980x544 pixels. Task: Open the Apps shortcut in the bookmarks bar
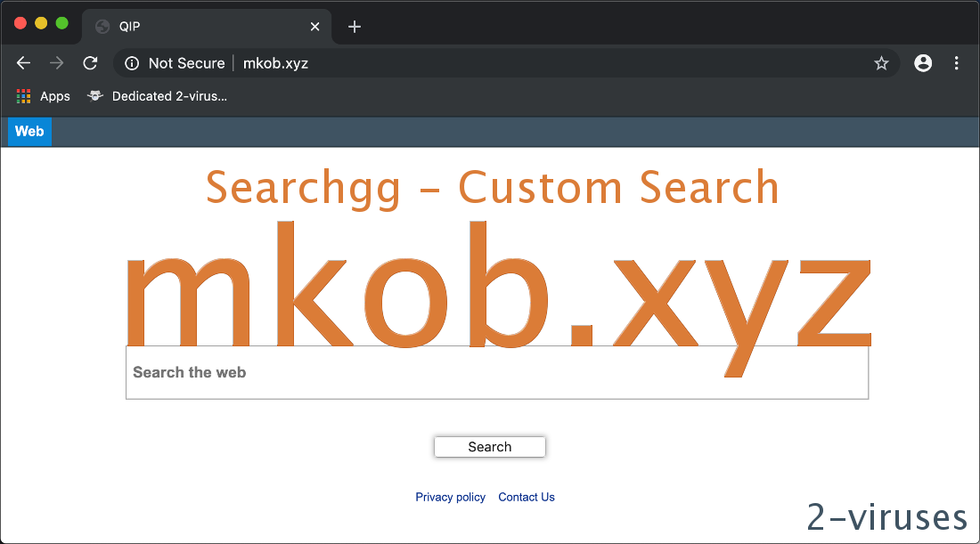tap(43, 96)
